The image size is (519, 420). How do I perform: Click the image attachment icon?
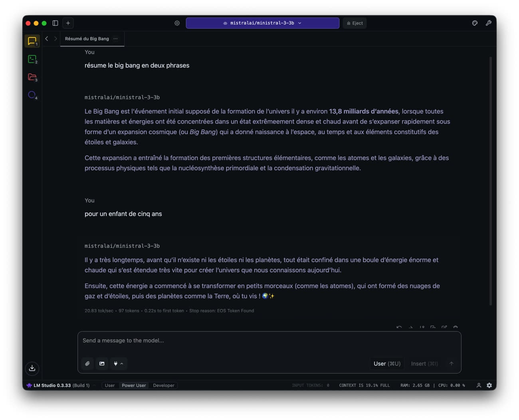coord(102,363)
